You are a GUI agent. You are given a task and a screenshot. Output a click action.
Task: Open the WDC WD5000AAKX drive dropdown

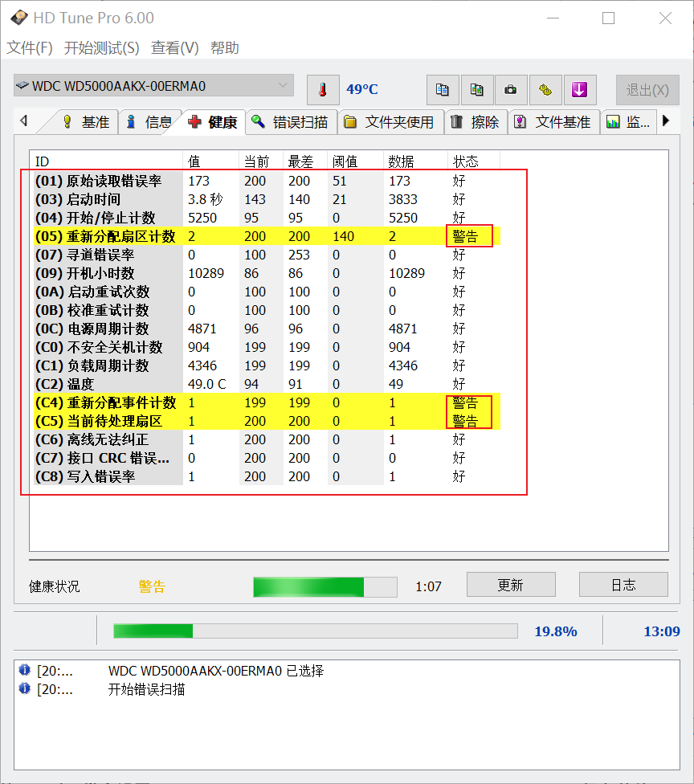point(153,85)
